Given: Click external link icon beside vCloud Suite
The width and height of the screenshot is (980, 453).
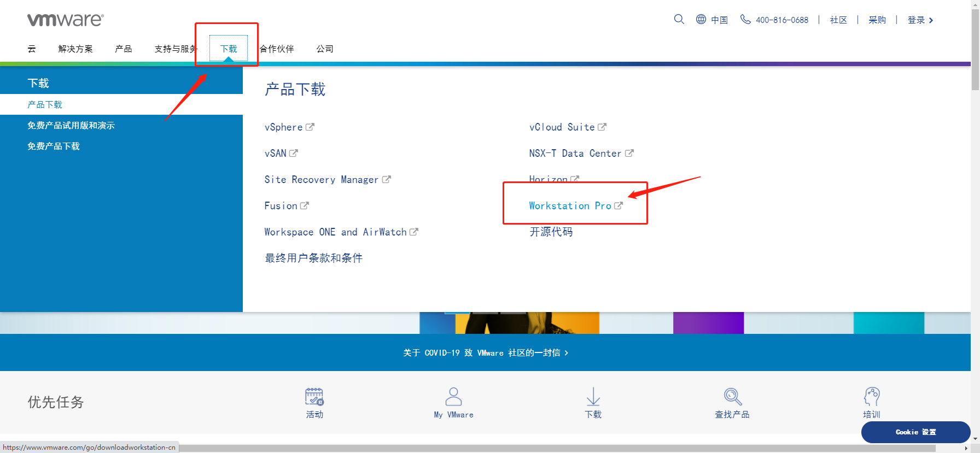Looking at the screenshot, I should coord(602,127).
